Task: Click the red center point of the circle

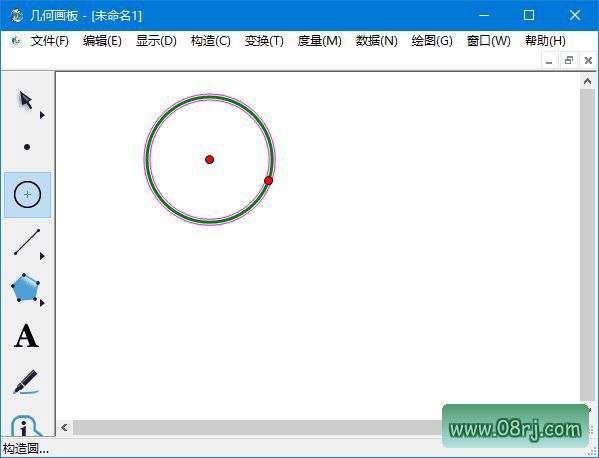Action: pyautogui.click(x=209, y=159)
